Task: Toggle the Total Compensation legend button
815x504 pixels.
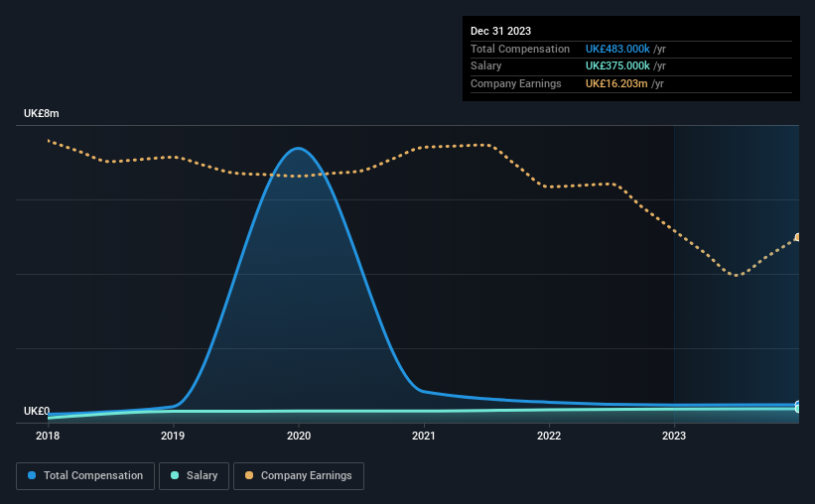Action: click(x=85, y=476)
